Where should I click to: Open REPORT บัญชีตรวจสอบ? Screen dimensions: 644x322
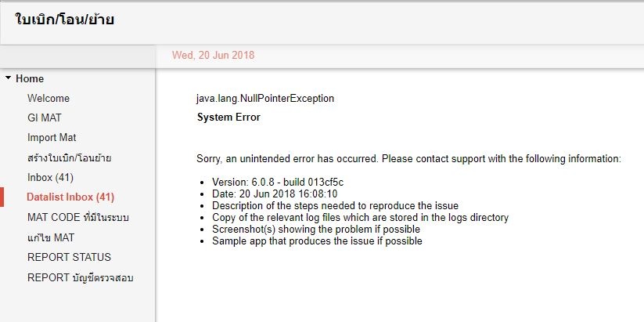point(80,277)
